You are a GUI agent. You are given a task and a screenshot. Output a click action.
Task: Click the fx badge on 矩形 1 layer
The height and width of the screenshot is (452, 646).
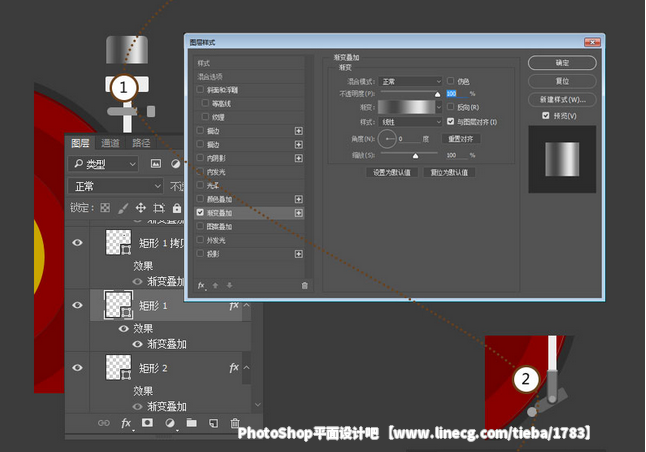coord(234,305)
